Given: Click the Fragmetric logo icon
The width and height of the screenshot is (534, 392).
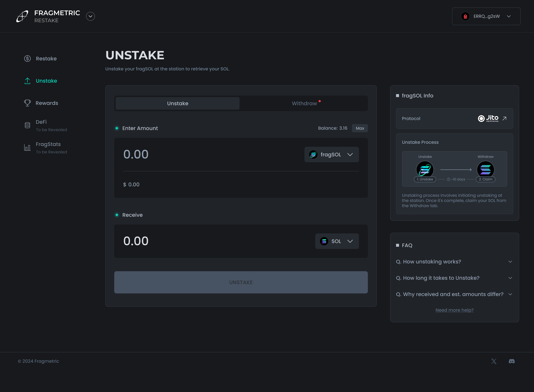Looking at the screenshot, I should coord(22,16).
